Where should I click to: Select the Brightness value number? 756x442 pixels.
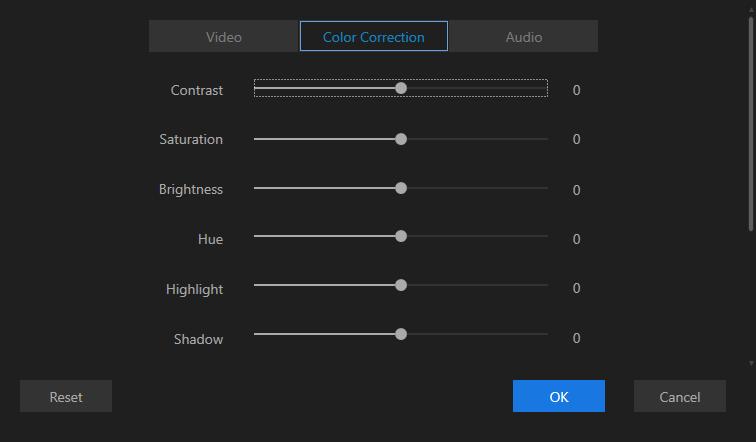click(x=576, y=190)
